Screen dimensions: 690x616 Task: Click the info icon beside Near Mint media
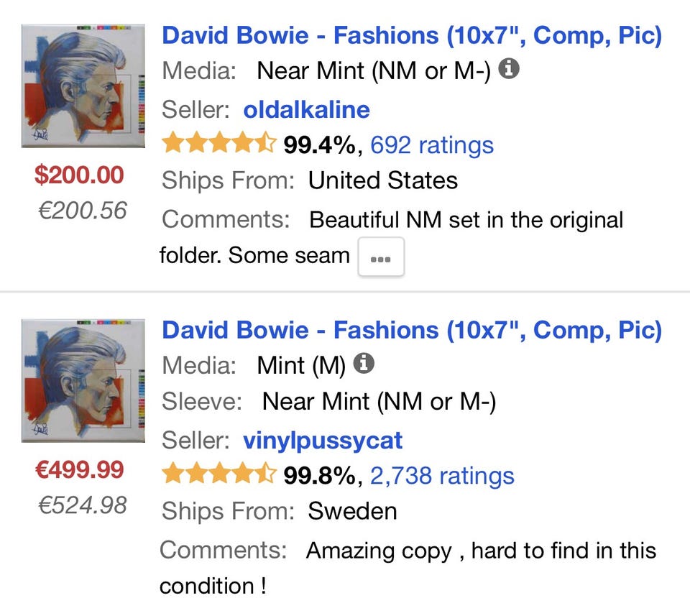point(509,70)
